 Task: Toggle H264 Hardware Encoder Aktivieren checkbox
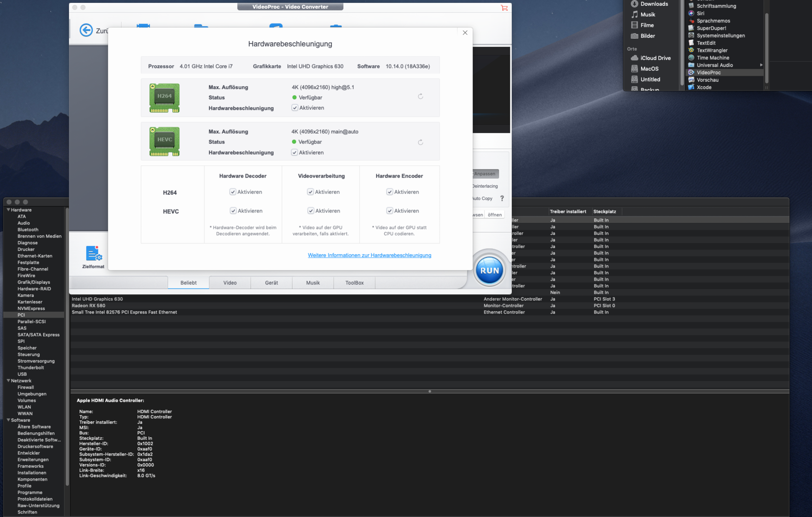point(390,192)
